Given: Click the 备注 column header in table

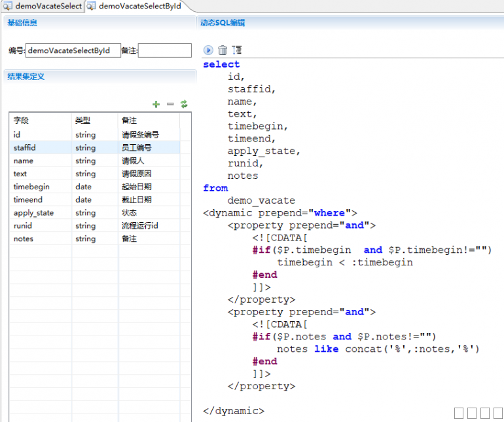Looking at the screenshot, I should click(x=129, y=121).
